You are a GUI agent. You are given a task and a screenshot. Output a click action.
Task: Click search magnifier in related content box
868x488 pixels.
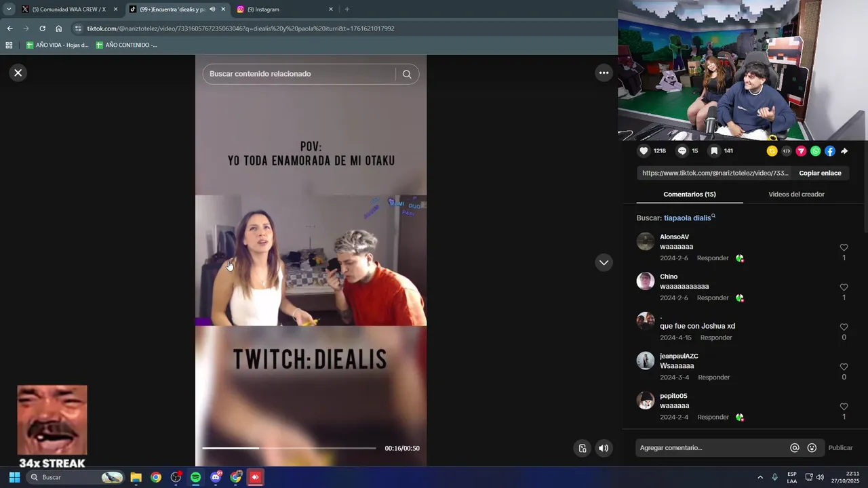[x=407, y=74]
